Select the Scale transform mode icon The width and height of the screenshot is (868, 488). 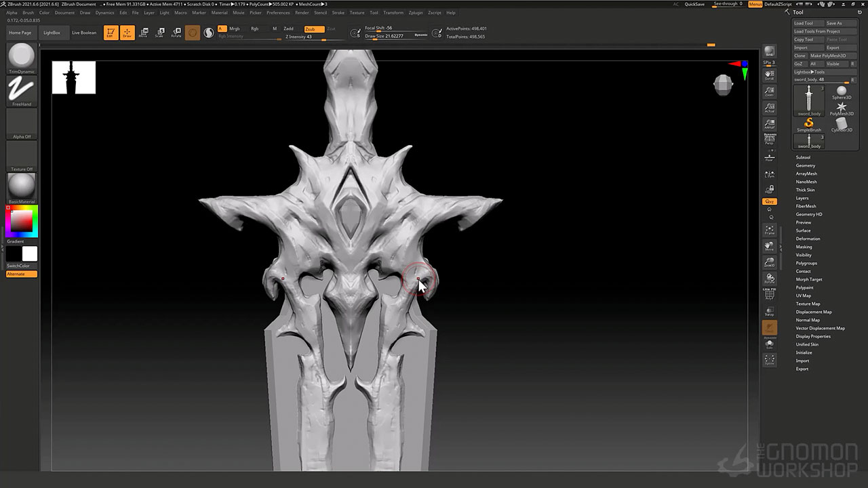[159, 33]
